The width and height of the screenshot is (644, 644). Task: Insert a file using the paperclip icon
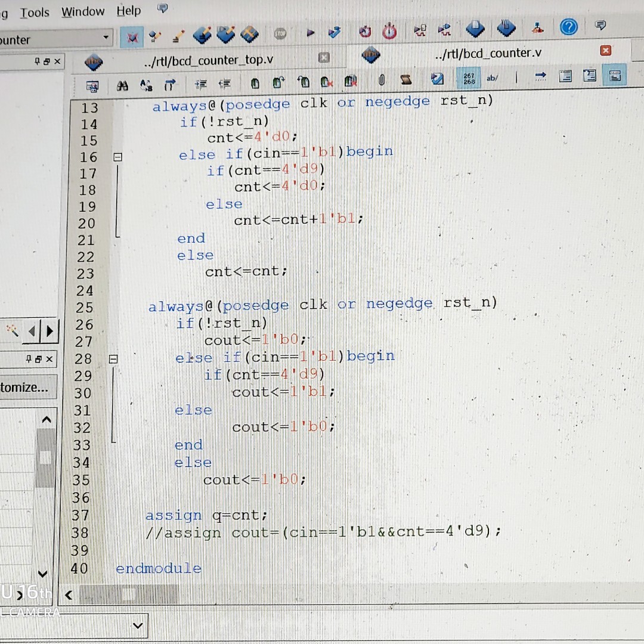click(382, 80)
